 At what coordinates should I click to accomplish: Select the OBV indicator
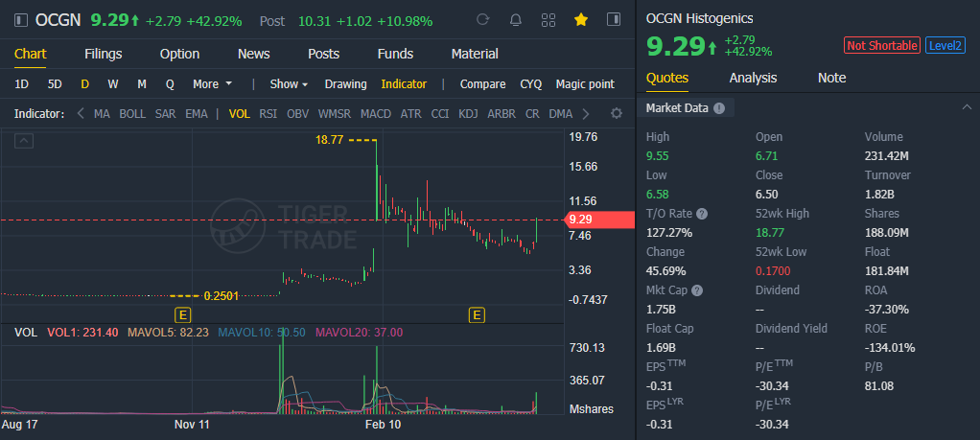tap(297, 114)
